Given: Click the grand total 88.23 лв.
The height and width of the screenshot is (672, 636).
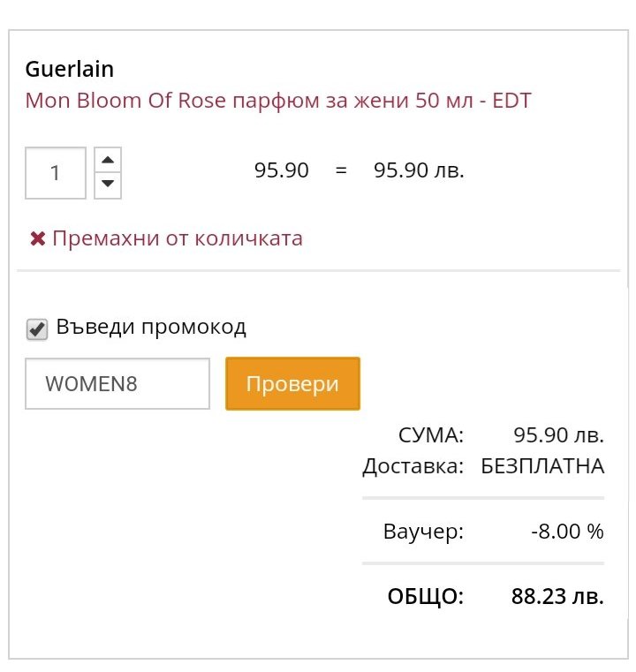Looking at the screenshot, I should (557, 596).
